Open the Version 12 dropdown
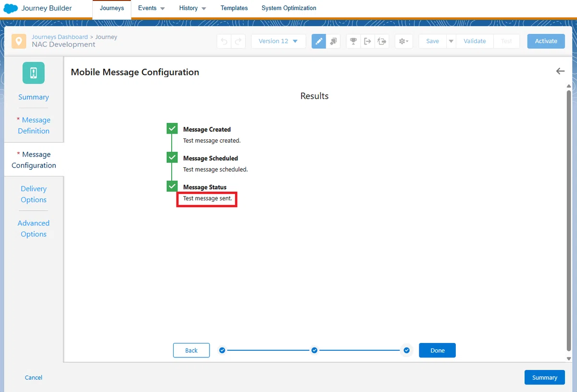 point(278,41)
